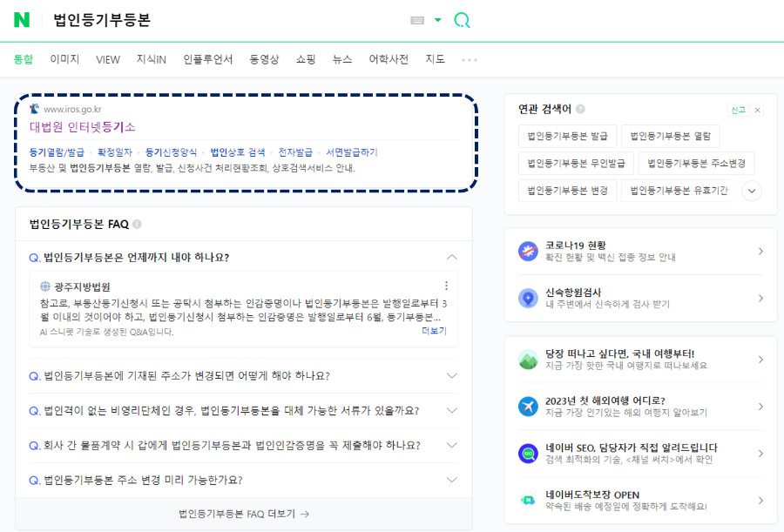Open the 확정일자 sublink

[x=115, y=152]
